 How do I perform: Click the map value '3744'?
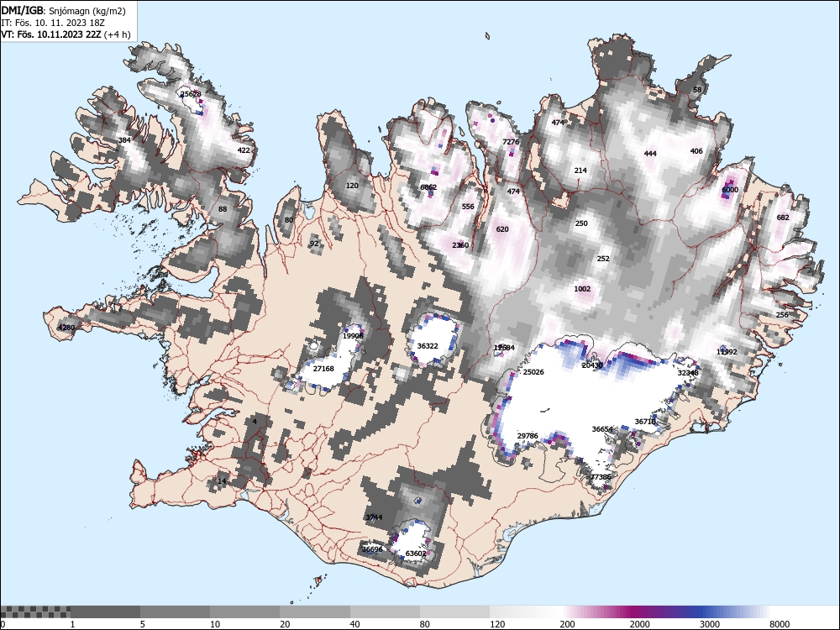(374, 517)
